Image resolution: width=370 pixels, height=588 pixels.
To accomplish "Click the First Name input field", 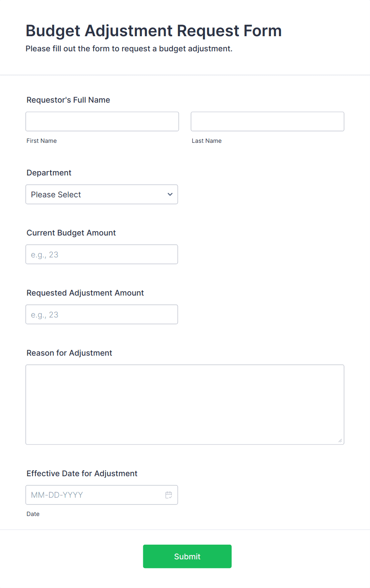I will [102, 121].
